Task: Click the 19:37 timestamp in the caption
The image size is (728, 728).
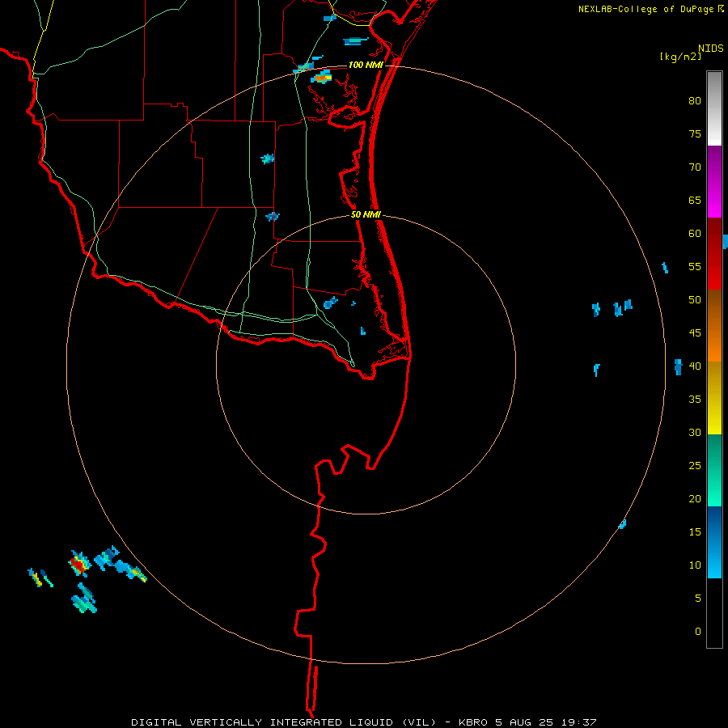Action: pos(578,722)
